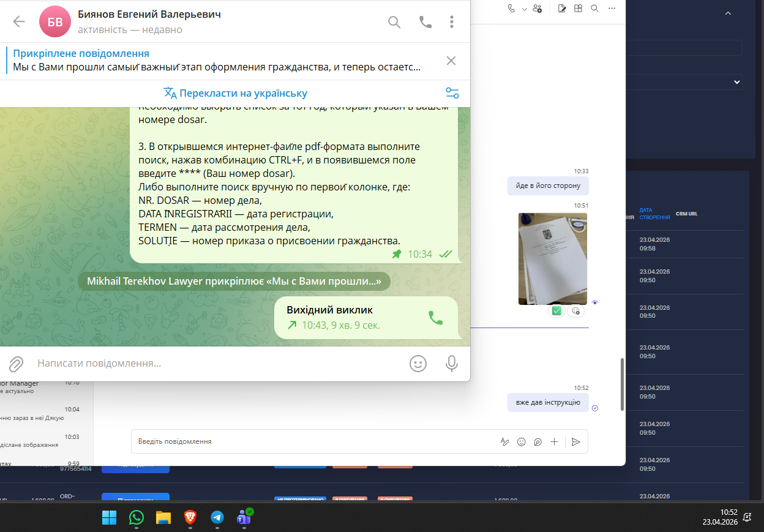Open Teams plus actions menu
This screenshot has width=764, height=532.
point(555,441)
